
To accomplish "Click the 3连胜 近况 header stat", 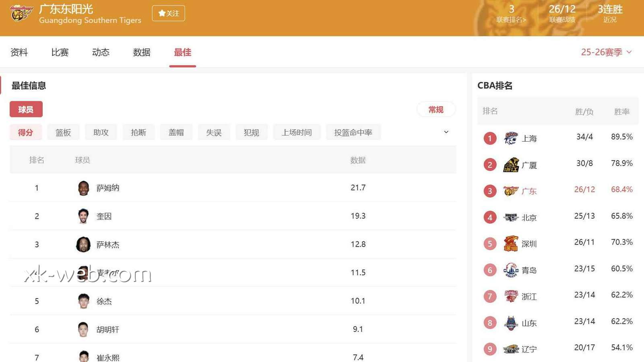I will pos(610,13).
